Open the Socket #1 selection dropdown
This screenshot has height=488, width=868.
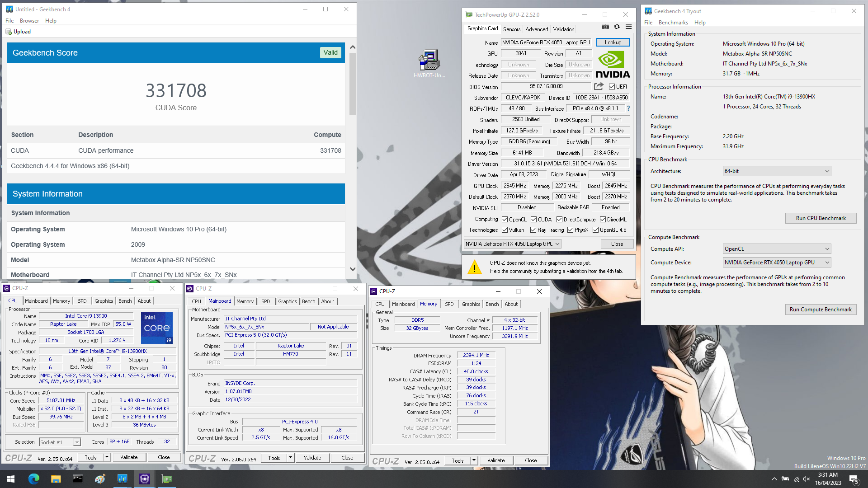tap(60, 442)
